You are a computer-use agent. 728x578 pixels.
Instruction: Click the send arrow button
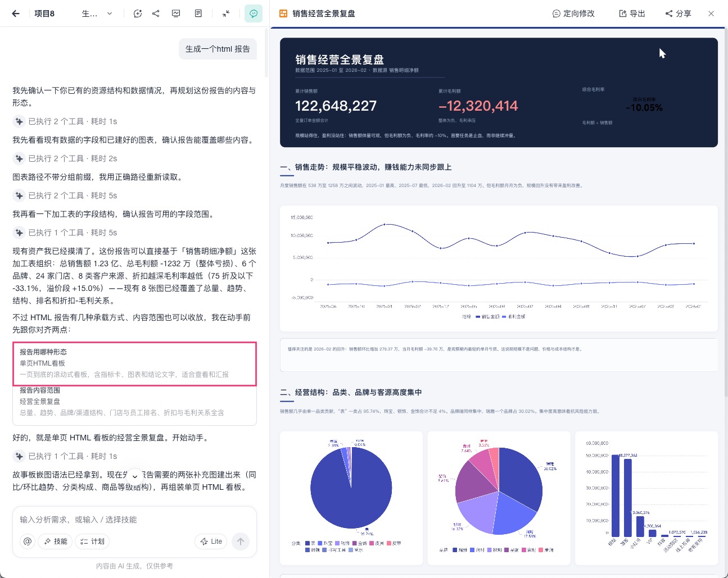pyautogui.click(x=241, y=541)
